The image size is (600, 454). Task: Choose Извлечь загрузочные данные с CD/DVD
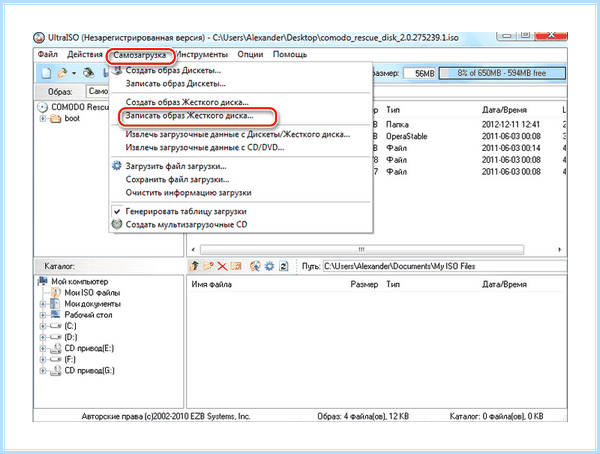click(x=240, y=147)
